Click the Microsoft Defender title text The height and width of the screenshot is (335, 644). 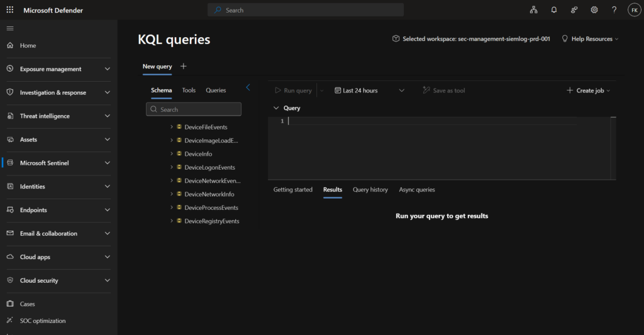tap(53, 10)
